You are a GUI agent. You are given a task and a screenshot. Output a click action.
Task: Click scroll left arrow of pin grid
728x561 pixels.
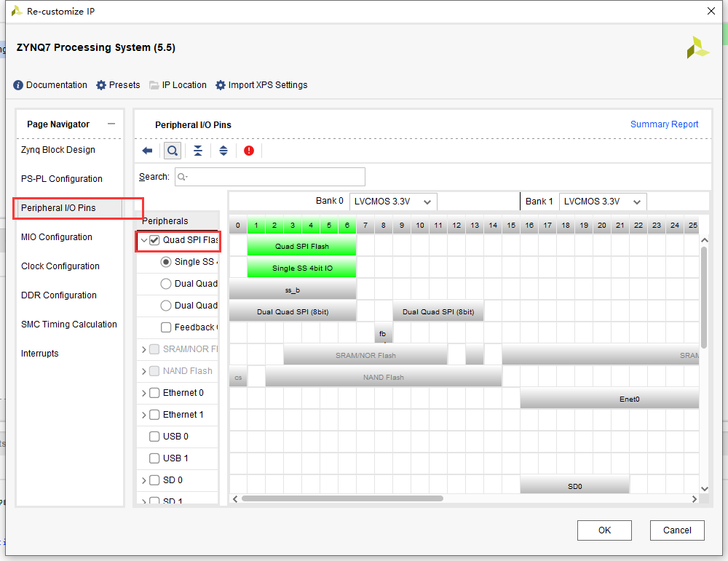235,499
